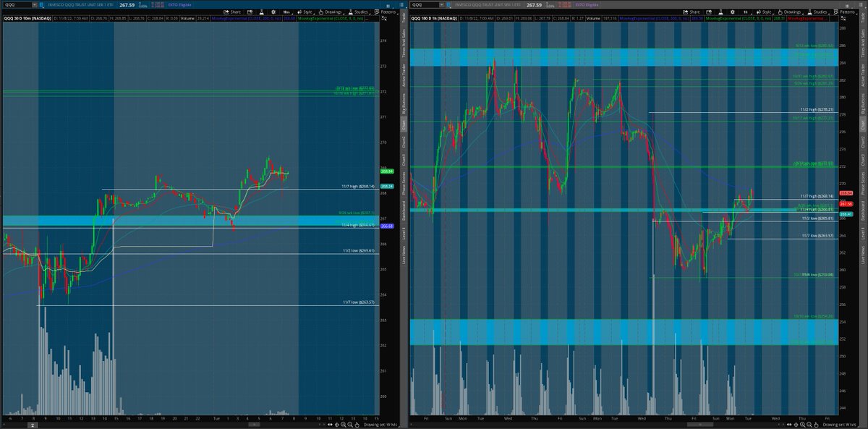This screenshot has height=429, width=868.
Task: Select '11/2 low ($265.61)' label on left chart
Action: pyautogui.click(x=358, y=251)
